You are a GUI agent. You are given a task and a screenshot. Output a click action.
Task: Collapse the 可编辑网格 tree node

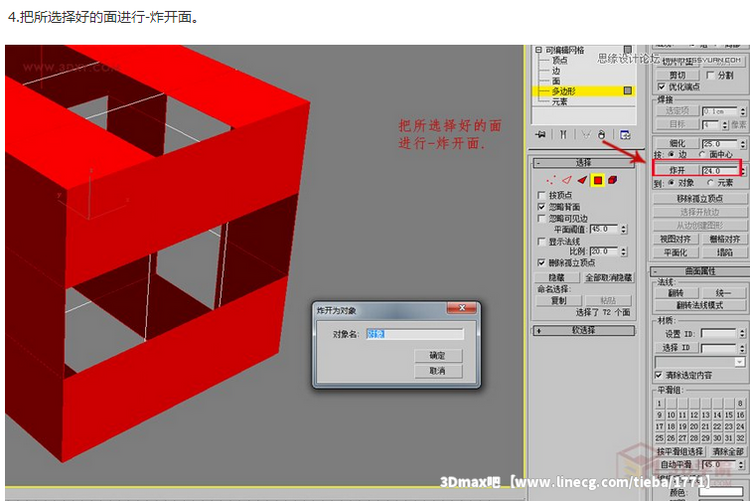(539, 50)
